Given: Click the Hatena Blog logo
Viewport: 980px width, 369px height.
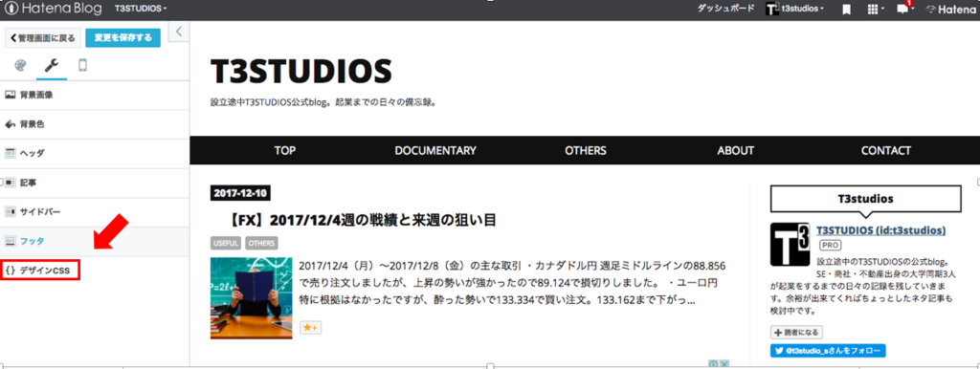Looking at the screenshot, I should [53, 9].
